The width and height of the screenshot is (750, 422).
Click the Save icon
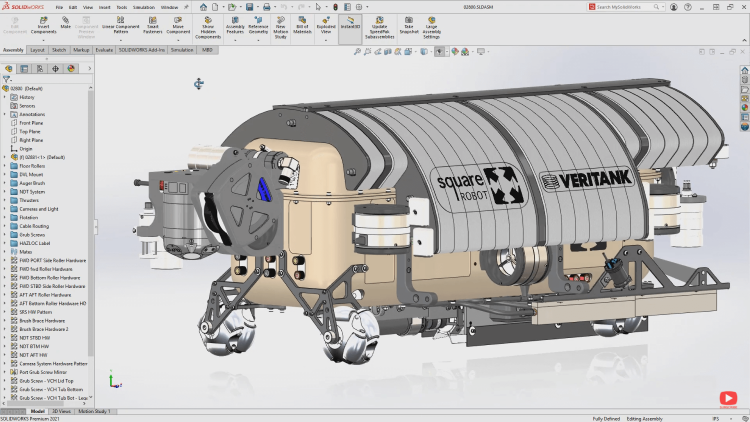(249, 7)
